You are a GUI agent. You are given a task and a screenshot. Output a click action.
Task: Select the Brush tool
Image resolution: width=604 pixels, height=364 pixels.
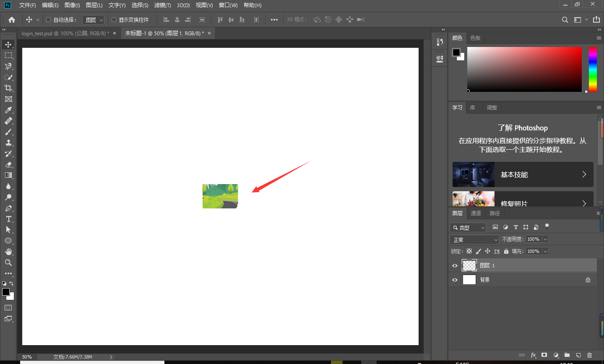click(8, 132)
